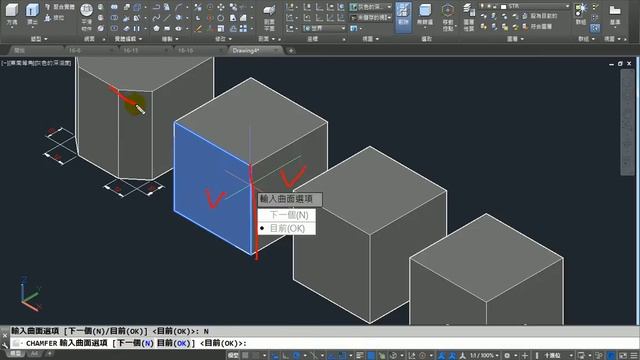Activate the Presspull (按拉) tool
The width and height of the screenshot is (640, 360).
pos(54,18)
